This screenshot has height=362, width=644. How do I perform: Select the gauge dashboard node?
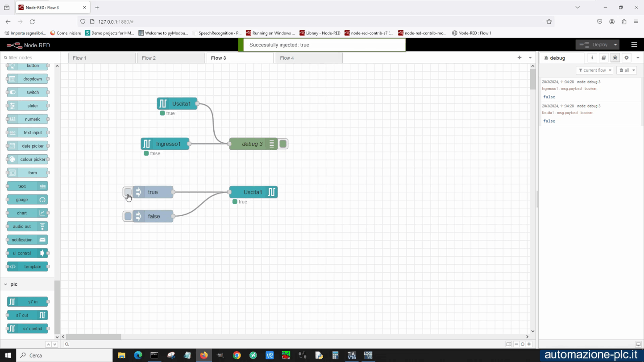click(27, 199)
